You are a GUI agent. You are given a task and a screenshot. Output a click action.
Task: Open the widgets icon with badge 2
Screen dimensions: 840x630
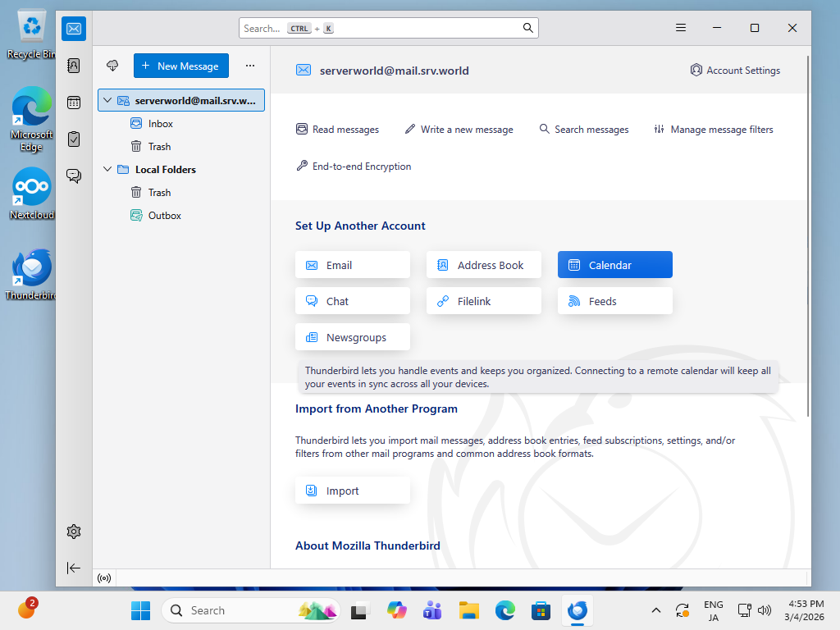[x=27, y=609]
